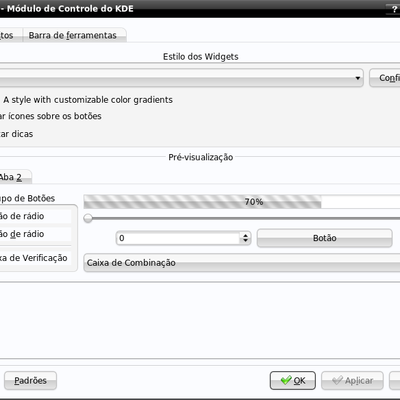This screenshot has height=400, width=400.
Task: Confirm with the OK button
Action: click(293, 380)
